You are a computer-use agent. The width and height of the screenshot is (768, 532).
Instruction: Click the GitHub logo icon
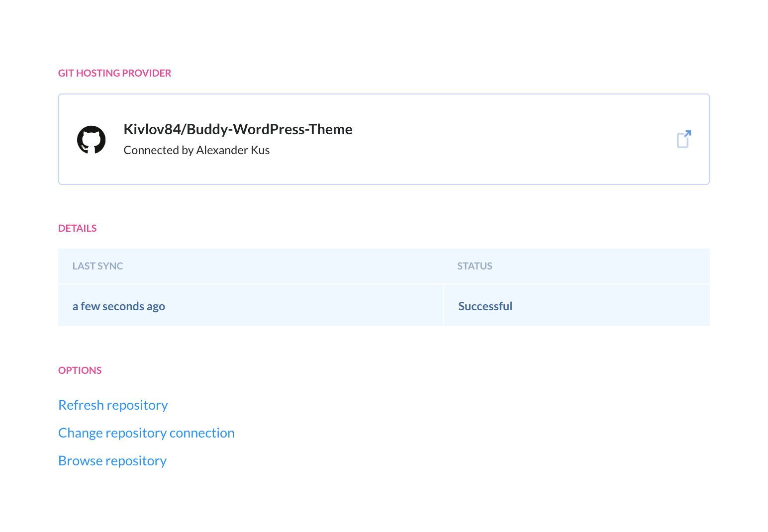pos(92,140)
